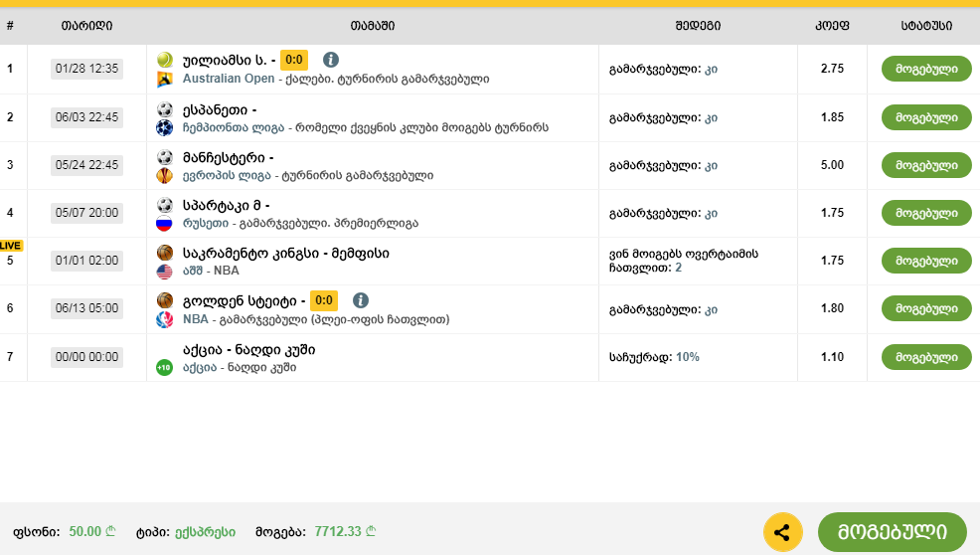Click მოგებული status button in row 2
Viewport: 980px width, 555px height.
(926, 117)
